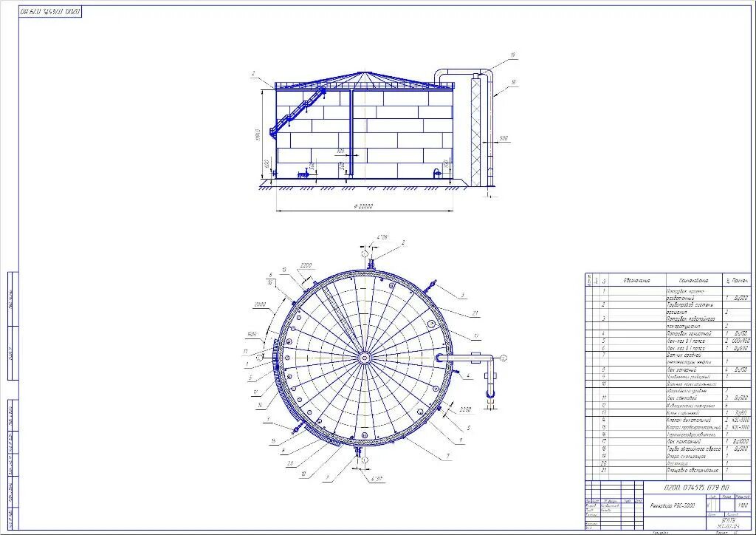The width and height of the screenshot is (756, 535).
Task: Select title block number '0200. 074515. 079 ВО'
Action: [x=697, y=487]
